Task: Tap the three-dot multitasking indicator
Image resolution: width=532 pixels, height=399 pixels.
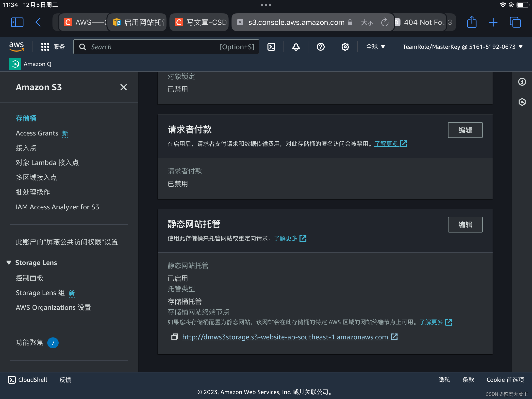Action: [x=266, y=5]
